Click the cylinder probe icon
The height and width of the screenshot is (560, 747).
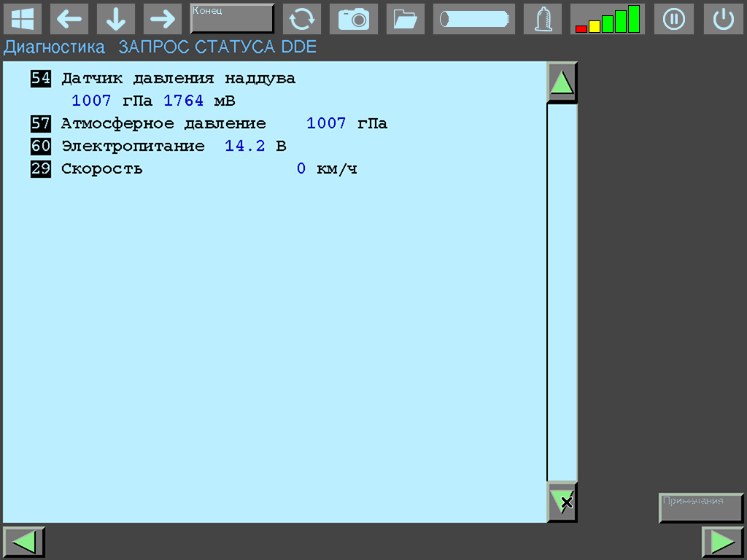473,19
